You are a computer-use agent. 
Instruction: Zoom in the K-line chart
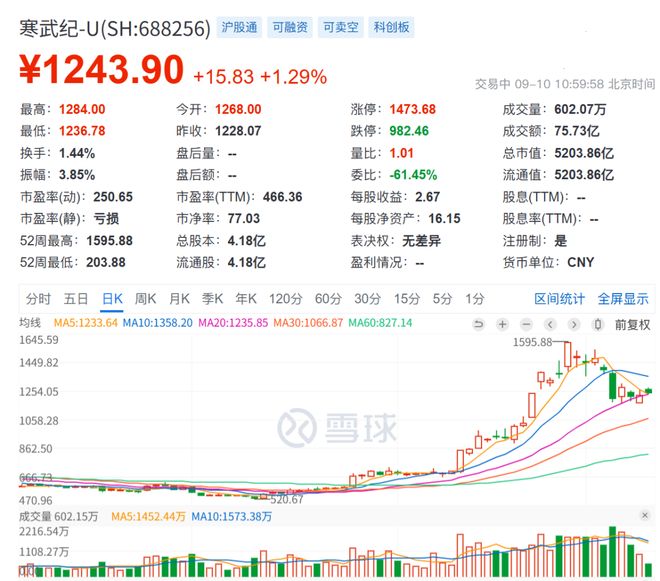502,324
